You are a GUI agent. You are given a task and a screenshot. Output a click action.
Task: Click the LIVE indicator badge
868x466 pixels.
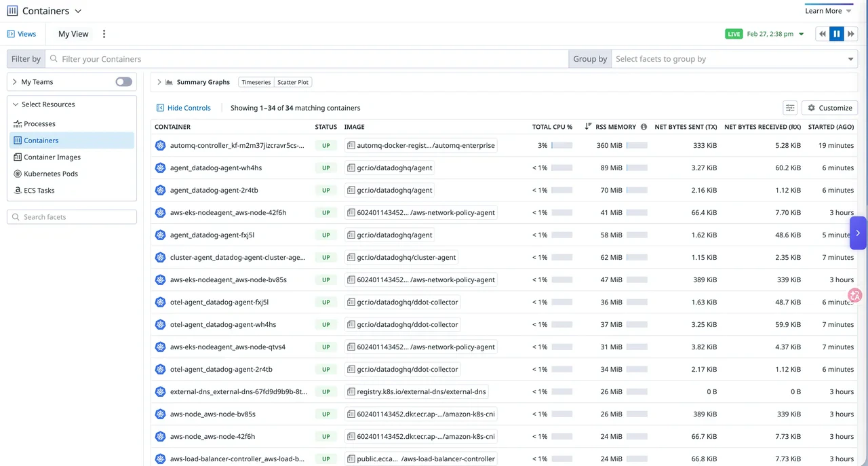point(733,32)
